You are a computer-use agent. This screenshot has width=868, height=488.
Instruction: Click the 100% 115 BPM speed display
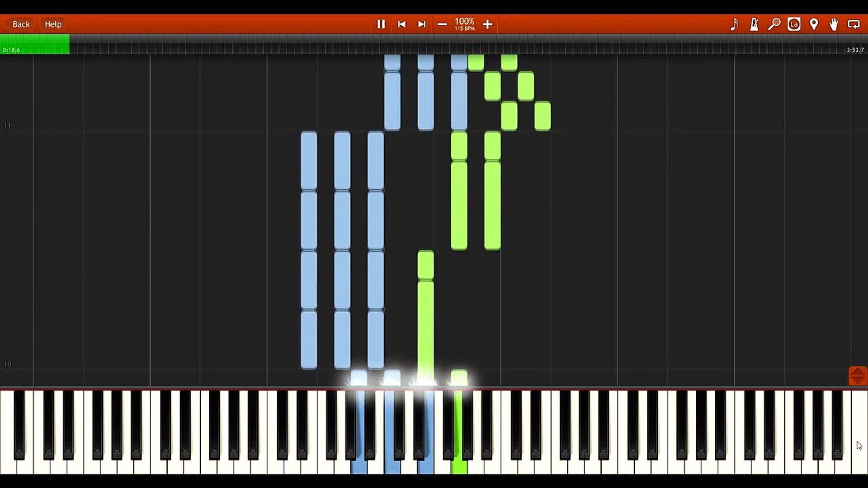465,24
